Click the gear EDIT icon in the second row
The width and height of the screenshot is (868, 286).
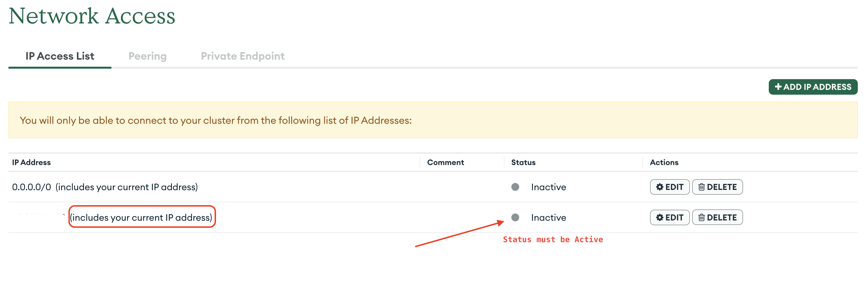pos(659,217)
